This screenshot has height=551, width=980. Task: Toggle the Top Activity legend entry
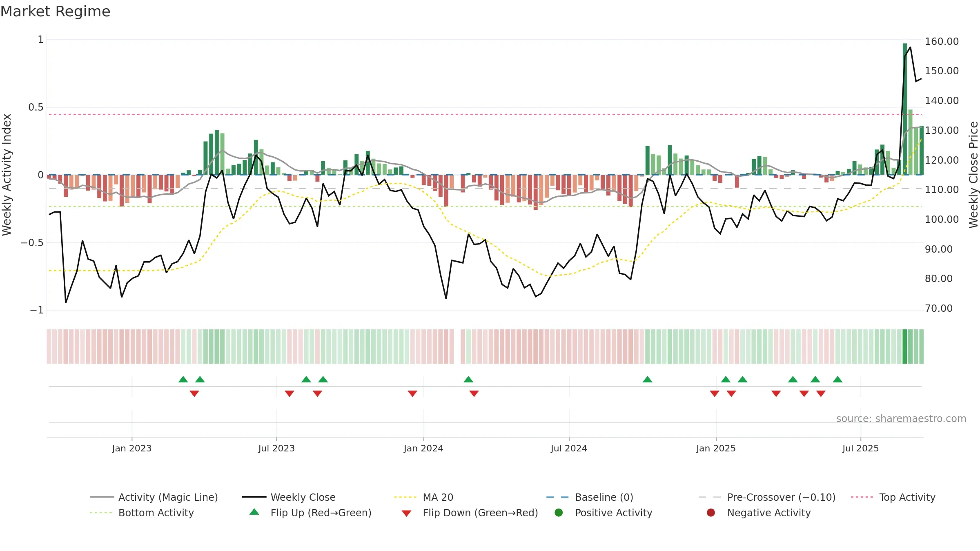pyautogui.click(x=893, y=497)
